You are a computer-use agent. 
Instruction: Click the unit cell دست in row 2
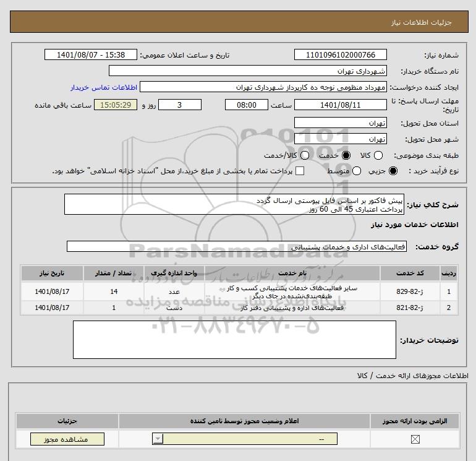174,308
